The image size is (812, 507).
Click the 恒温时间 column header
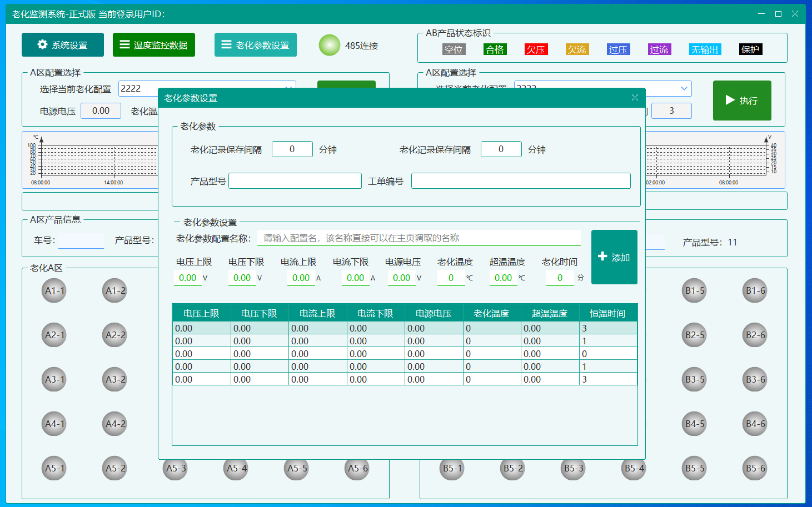pyautogui.click(x=608, y=313)
